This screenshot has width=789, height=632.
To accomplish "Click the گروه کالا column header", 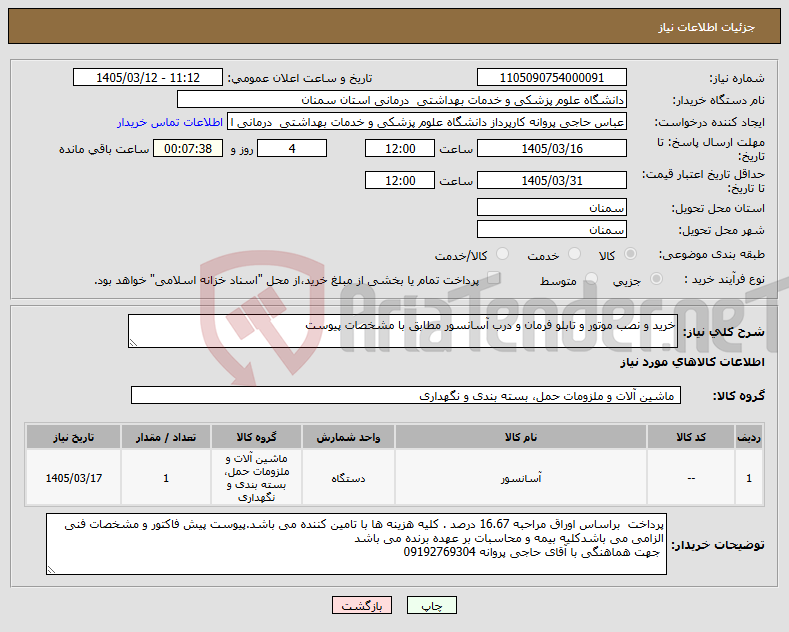I will (x=257, y=437).
